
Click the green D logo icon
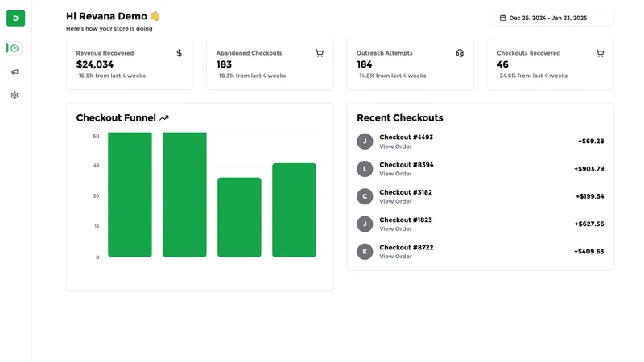click(x=15, y=18)
